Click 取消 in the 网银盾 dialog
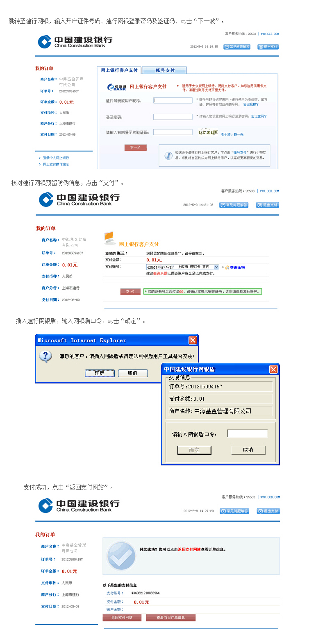The image size is (334, 644). (x=248, y=450)
